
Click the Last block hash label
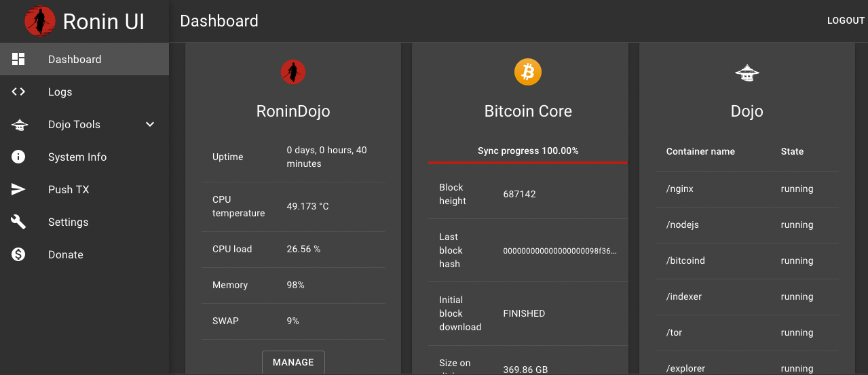click(450, 250)
